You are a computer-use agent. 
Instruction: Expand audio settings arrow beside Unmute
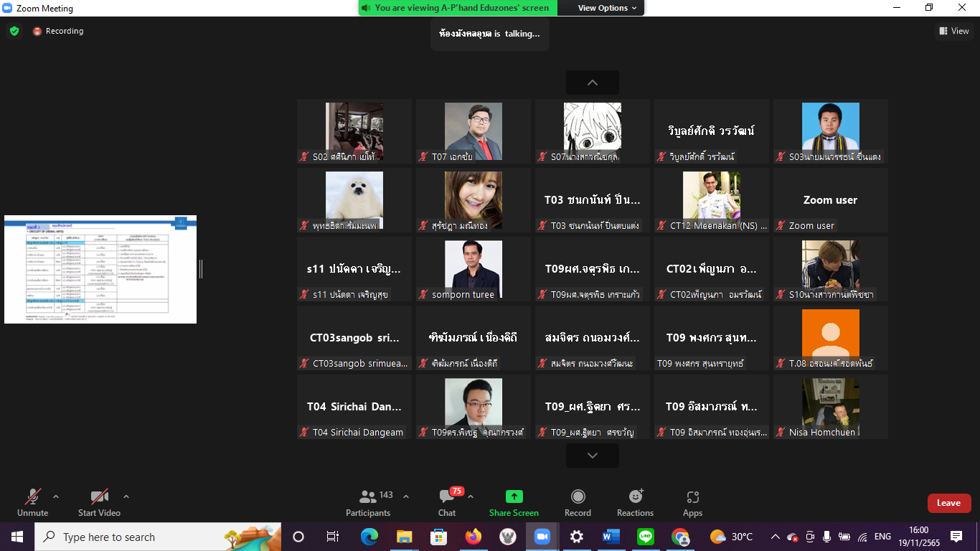click(56, 496)
